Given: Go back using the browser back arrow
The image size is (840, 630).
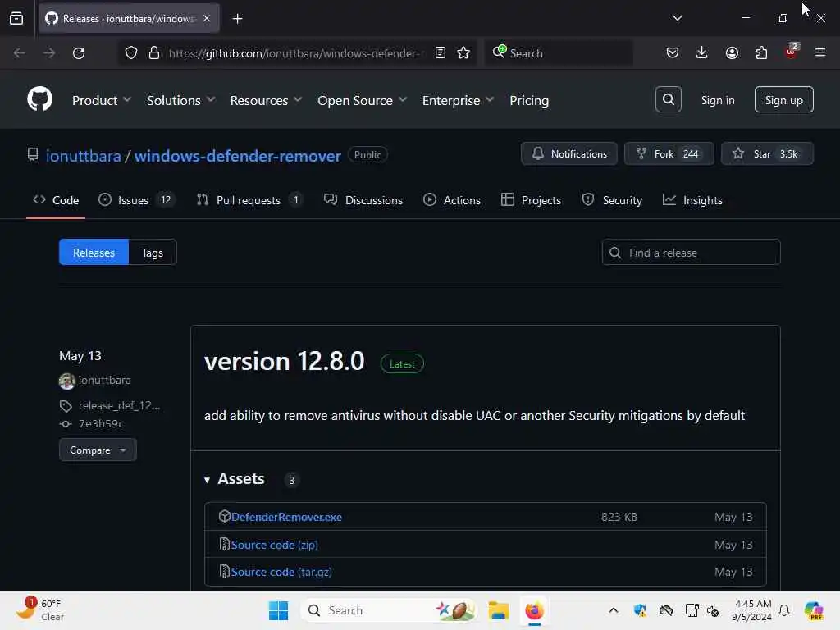Looking at the screenshot, I should tap(20, 53).
